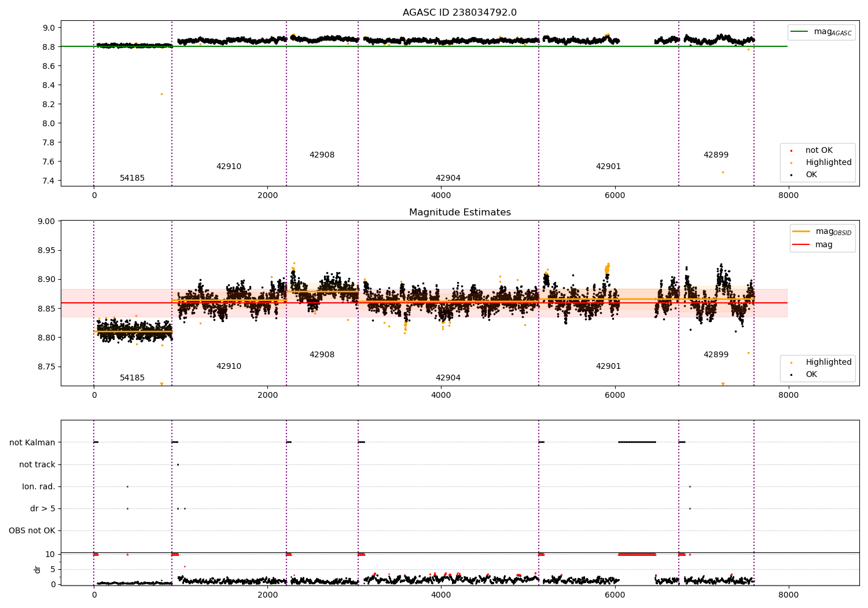Click the 42901 label in the top plot

click(x=608, y=167)
